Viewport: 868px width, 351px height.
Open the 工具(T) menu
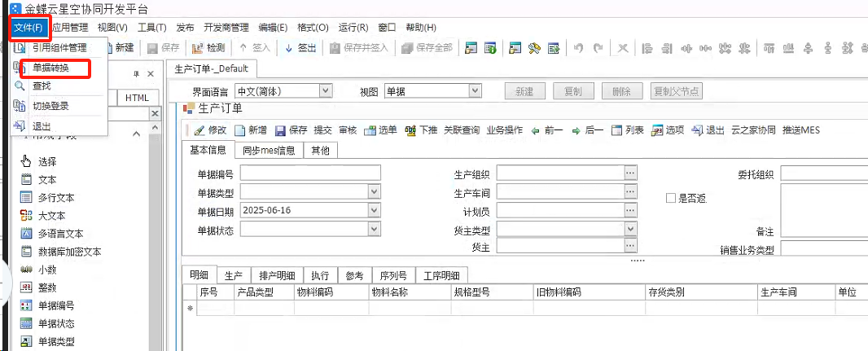[x=151, y=27]
